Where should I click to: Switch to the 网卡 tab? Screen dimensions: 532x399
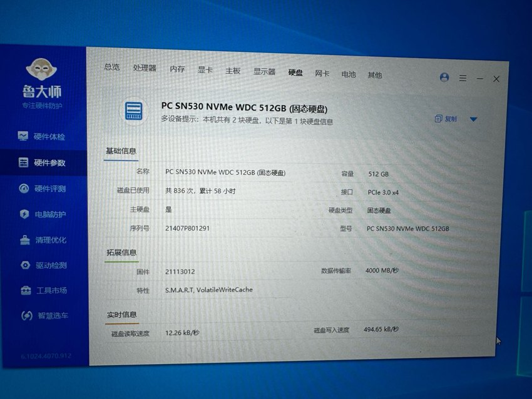322,73
